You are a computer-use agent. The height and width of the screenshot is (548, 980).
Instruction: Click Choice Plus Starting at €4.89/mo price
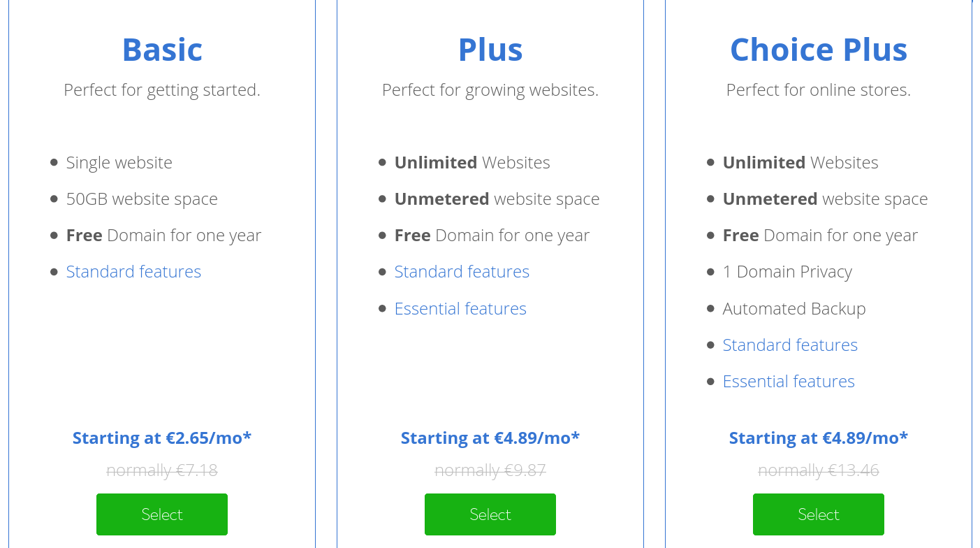tap(819, 438)
